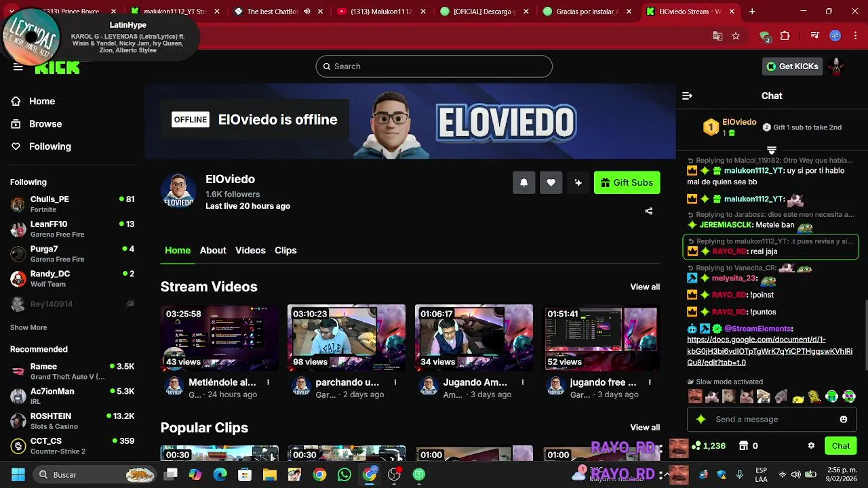Click the Get KICKs button
This screenshot has width=868, height=488.
click(792, 66)
